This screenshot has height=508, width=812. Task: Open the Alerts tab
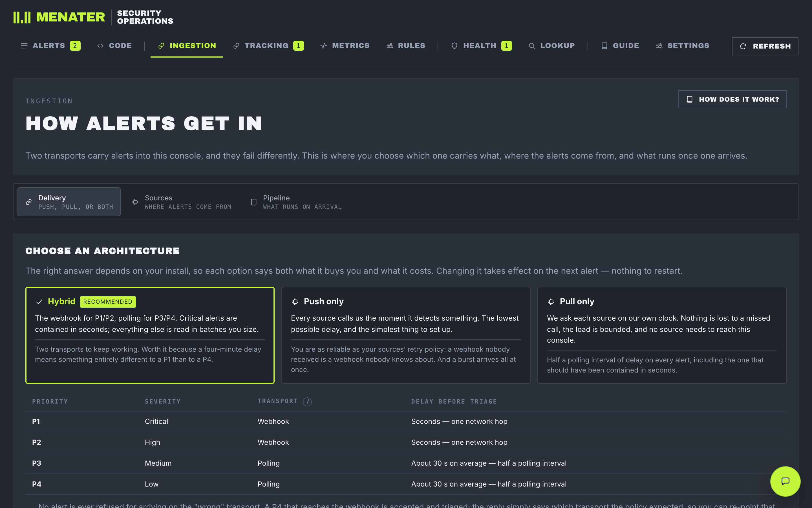(x=51, y=46)
